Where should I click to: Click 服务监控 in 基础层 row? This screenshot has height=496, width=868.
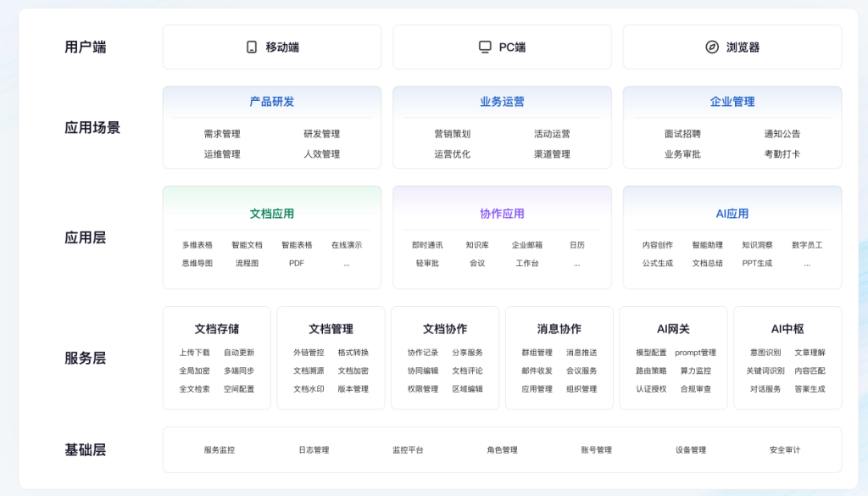220,449
